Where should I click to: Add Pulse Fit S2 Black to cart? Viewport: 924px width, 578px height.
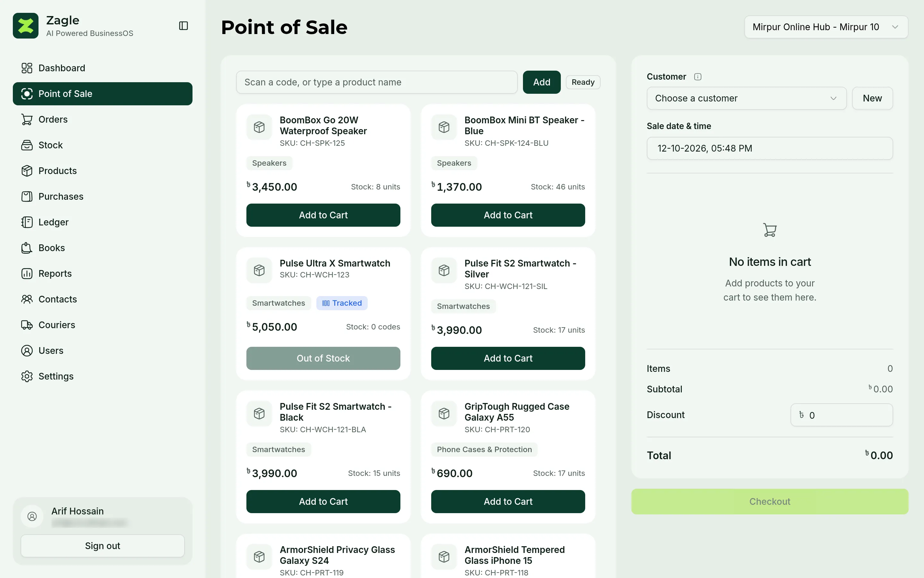tap(323, 502)
